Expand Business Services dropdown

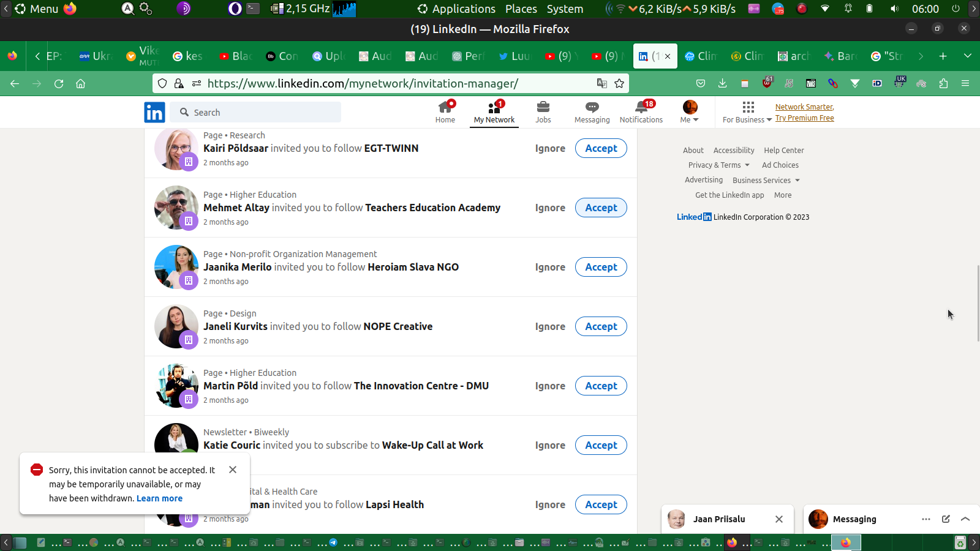coord(766,181)
